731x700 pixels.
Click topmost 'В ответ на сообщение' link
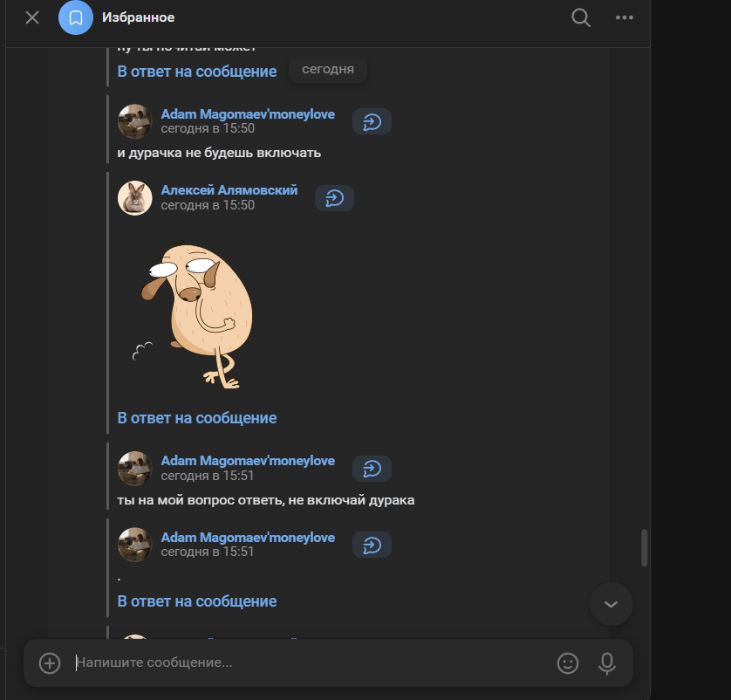tap(197, 72)
